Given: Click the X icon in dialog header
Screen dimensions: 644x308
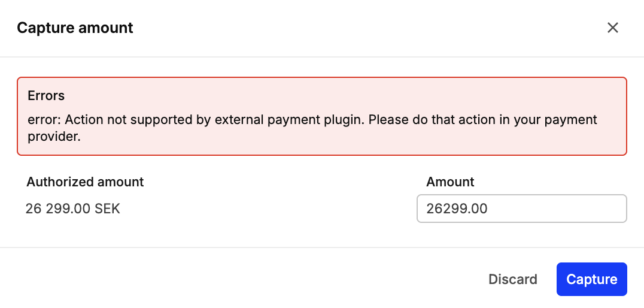Looking at the screenshot, I should [x=612, y=28].
